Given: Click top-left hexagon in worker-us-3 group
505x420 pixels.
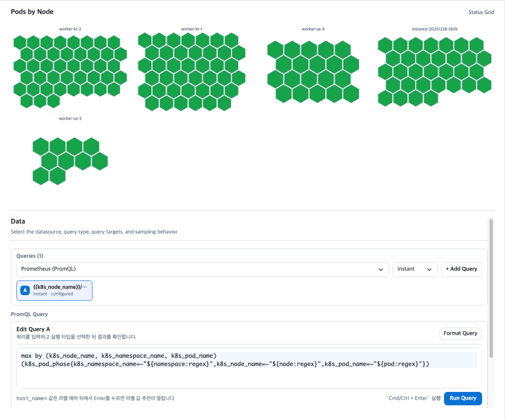Looking at the screenshot, I should [41, 146].
